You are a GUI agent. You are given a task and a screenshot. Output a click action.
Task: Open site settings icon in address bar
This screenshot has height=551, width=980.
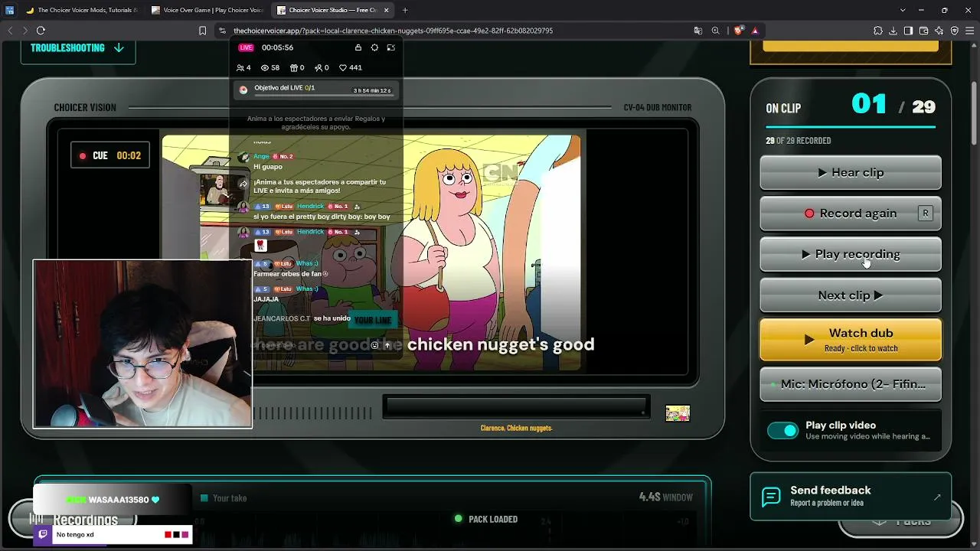point(222,31)
